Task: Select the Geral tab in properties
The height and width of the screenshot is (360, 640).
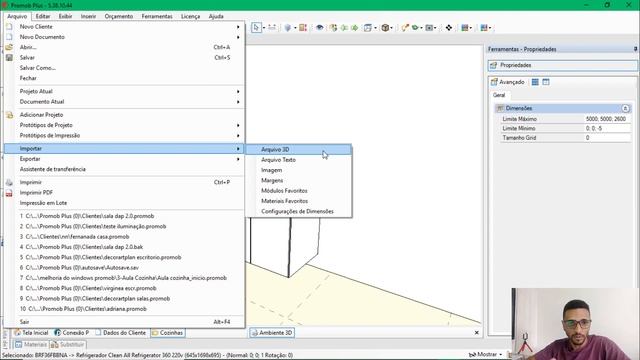Action: [x=499, y=95]
